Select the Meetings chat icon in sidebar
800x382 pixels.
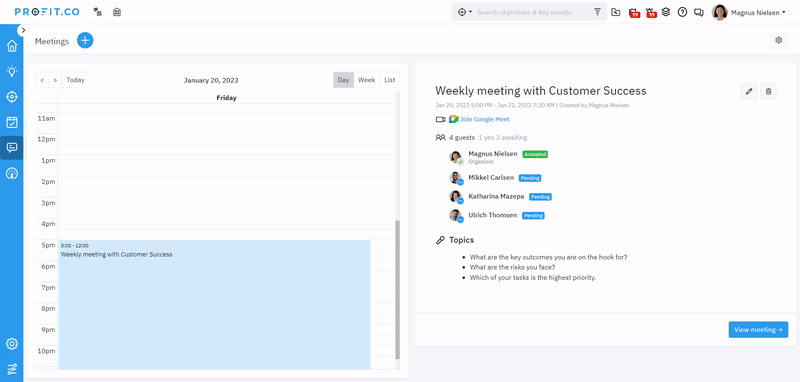(12, 148)
